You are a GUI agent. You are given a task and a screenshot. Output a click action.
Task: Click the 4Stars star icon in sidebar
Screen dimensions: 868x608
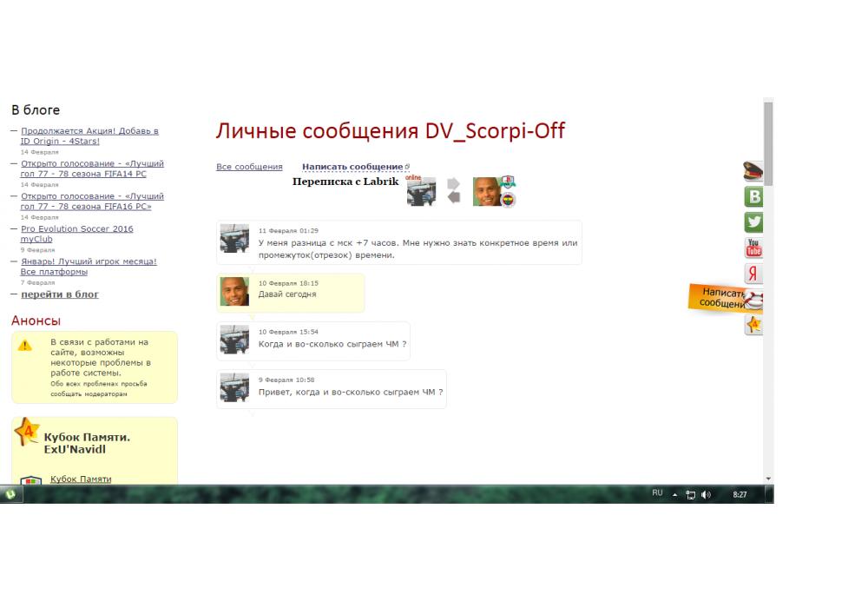(753, 326)
